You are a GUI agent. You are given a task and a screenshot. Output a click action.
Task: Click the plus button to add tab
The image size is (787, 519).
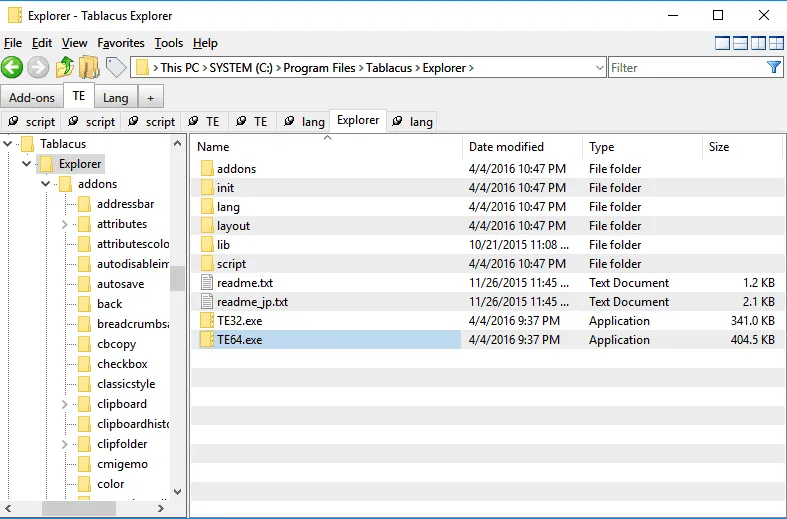pos(150,97)
